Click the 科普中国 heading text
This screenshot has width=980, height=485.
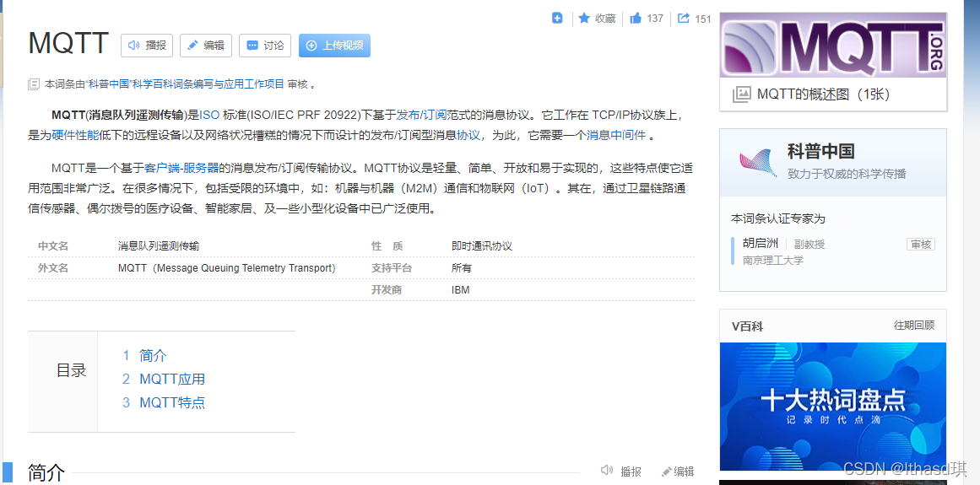click(820, 152)
